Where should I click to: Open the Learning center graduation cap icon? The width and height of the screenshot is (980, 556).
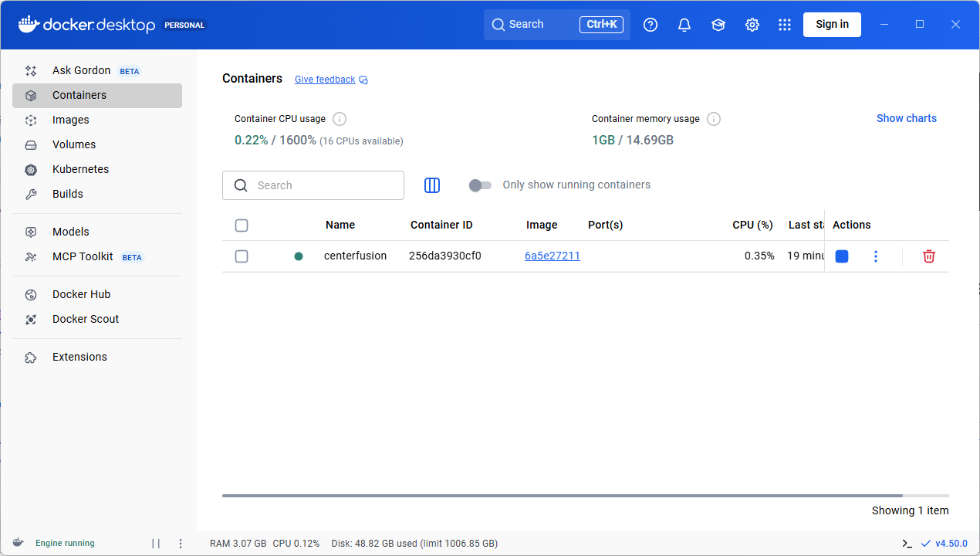pyautogui.click(x=718, y=25)
